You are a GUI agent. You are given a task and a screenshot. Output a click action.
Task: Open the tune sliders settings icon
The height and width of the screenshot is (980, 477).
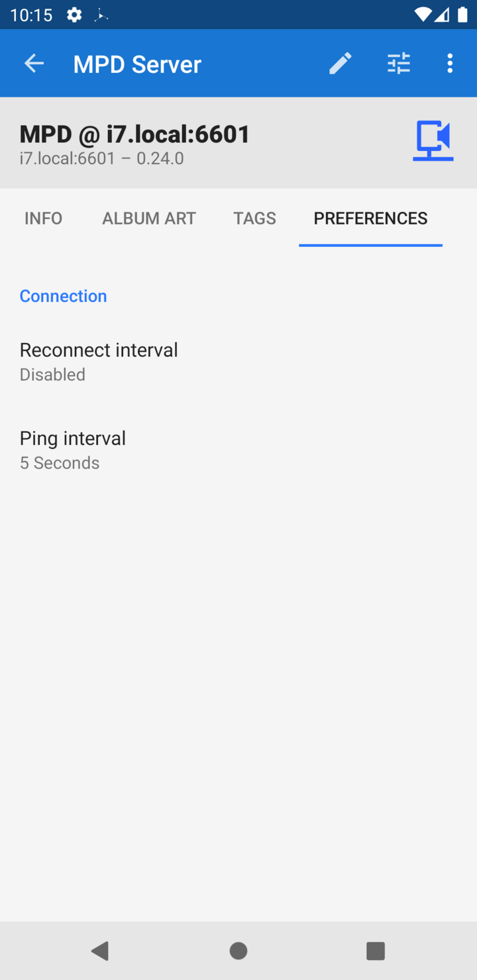click(399, 64)
